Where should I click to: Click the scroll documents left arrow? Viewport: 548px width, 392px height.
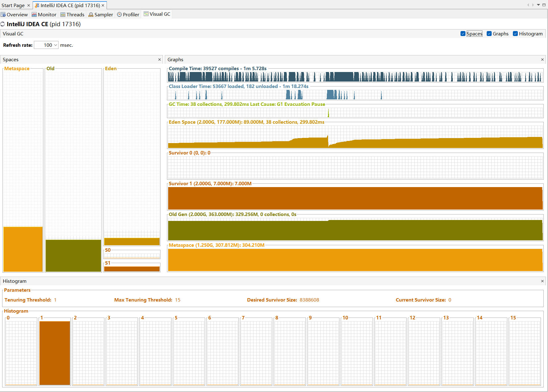point(528,5)
